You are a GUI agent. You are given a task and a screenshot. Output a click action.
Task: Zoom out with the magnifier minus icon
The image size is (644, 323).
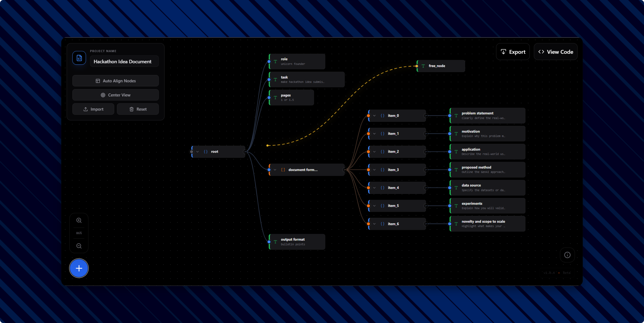pyautogui.click(x=79, y=246)
